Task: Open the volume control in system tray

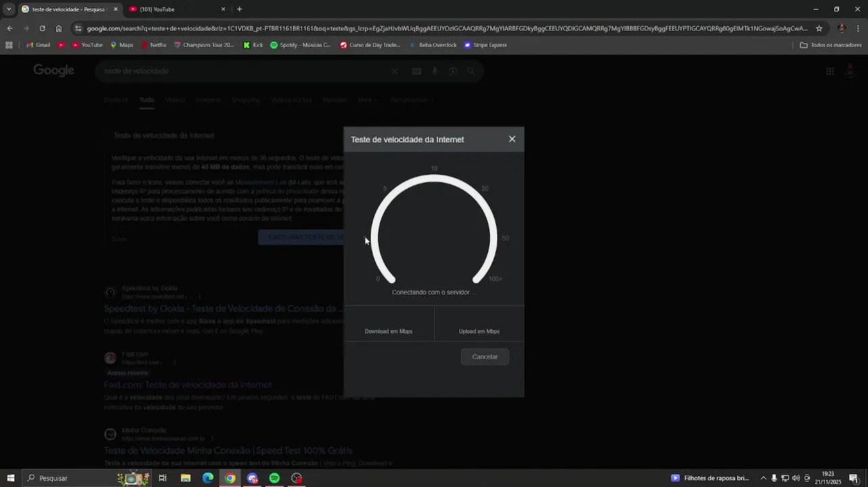Action: coord(796,478)
